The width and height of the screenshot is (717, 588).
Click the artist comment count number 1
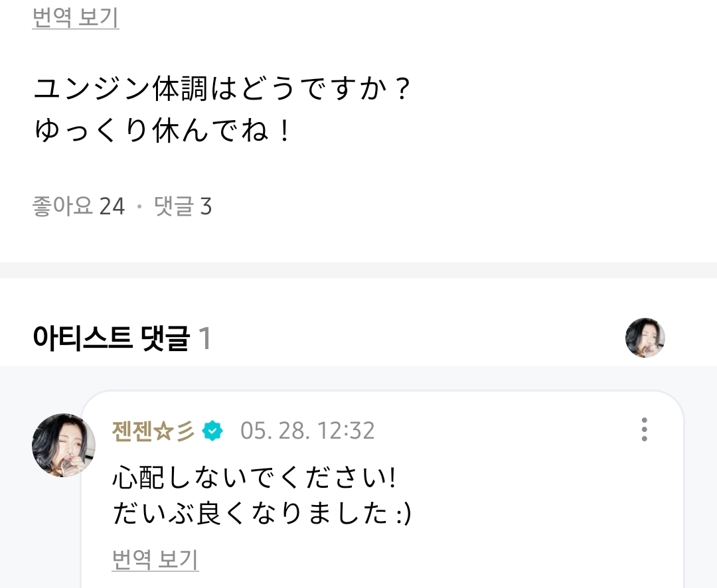(205, 338)
